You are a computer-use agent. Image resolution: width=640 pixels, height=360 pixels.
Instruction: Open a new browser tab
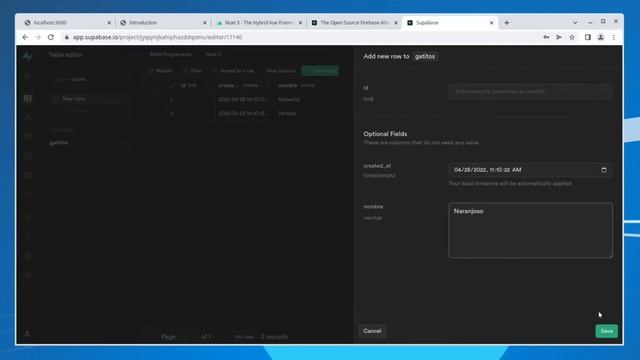(507, 23)
